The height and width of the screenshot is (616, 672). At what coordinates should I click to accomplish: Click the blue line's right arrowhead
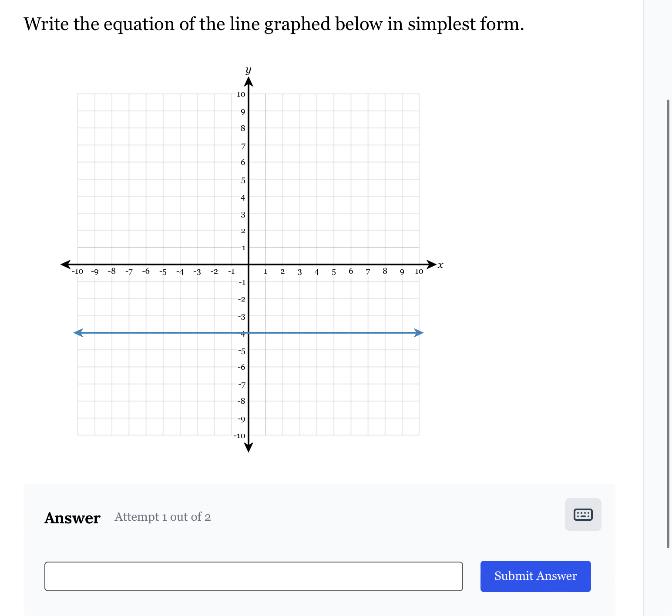click(x=418, y=333)
